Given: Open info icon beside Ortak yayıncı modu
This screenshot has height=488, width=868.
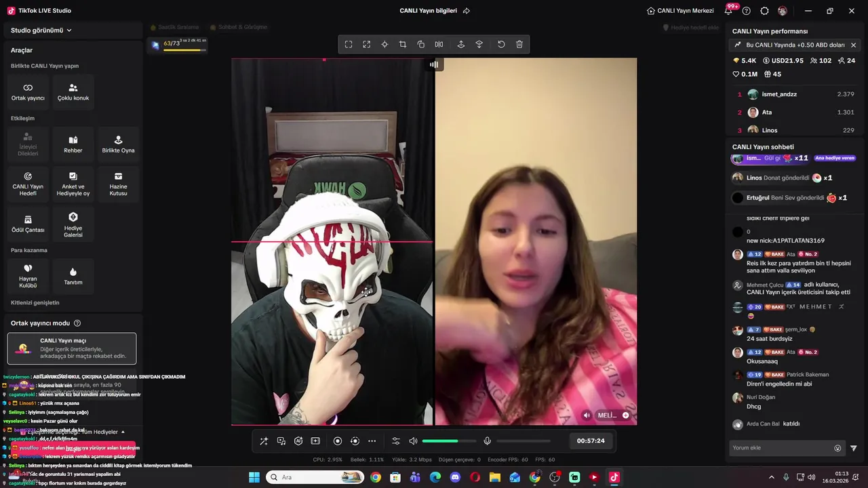Looking at the screenshot, I should 77,323.
